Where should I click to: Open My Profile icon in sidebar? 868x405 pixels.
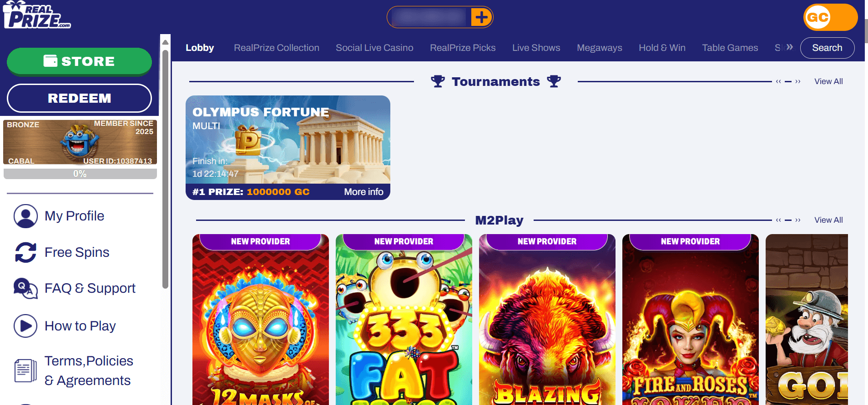click(25, 216)
